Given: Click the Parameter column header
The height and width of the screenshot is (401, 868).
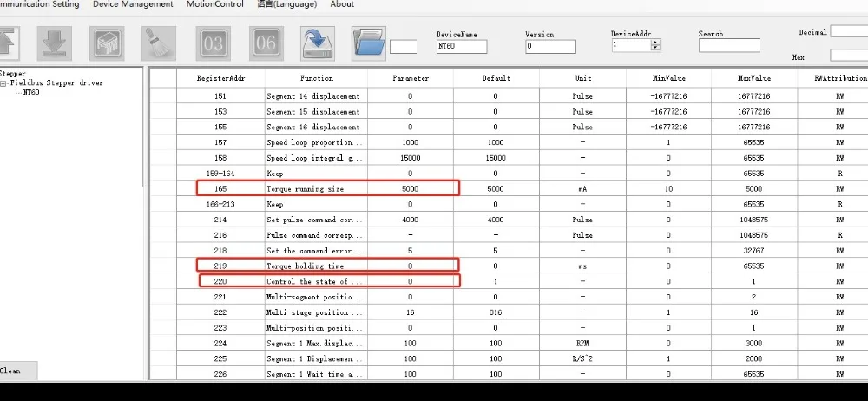Looking at the screenshot, I should pyautogui.click(x=411, y=78).
